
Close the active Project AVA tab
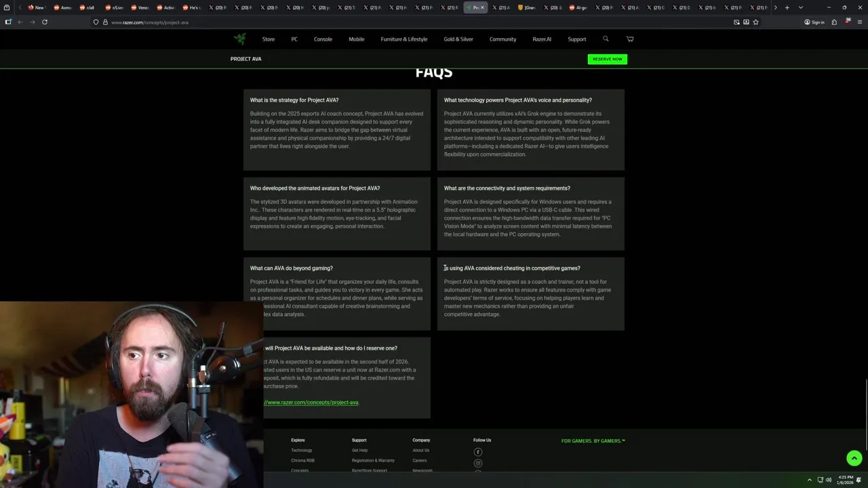click(482, 7)
